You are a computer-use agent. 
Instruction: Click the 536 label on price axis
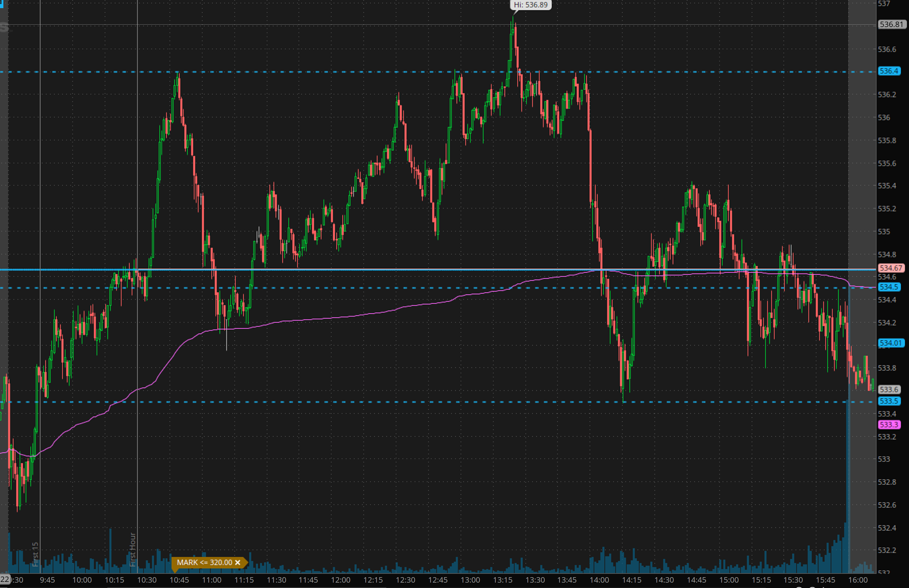click(884, 117)
